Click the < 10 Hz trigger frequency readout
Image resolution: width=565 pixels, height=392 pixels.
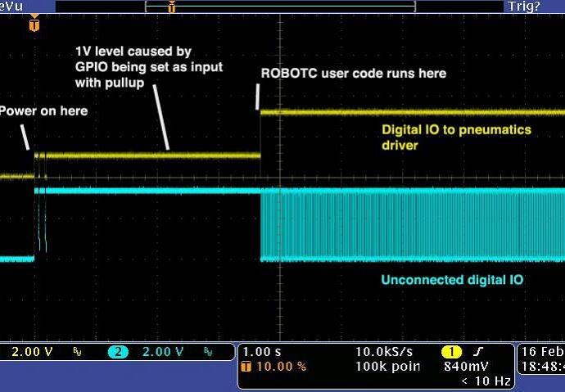pyautogui.click(x=486, y=381)
